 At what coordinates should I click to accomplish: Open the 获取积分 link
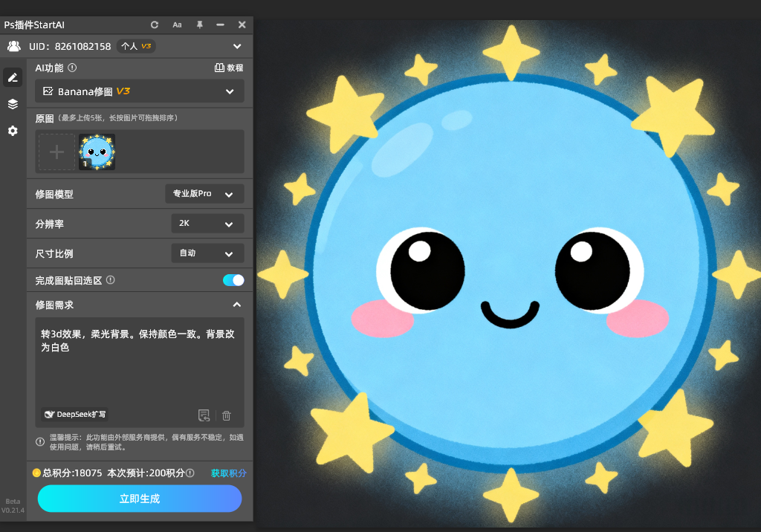coord(228,473)
